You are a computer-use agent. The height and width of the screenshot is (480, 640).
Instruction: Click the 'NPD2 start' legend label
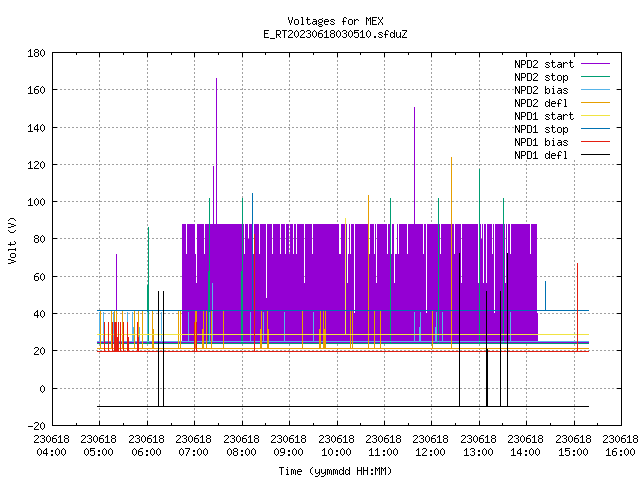[544, 64]
